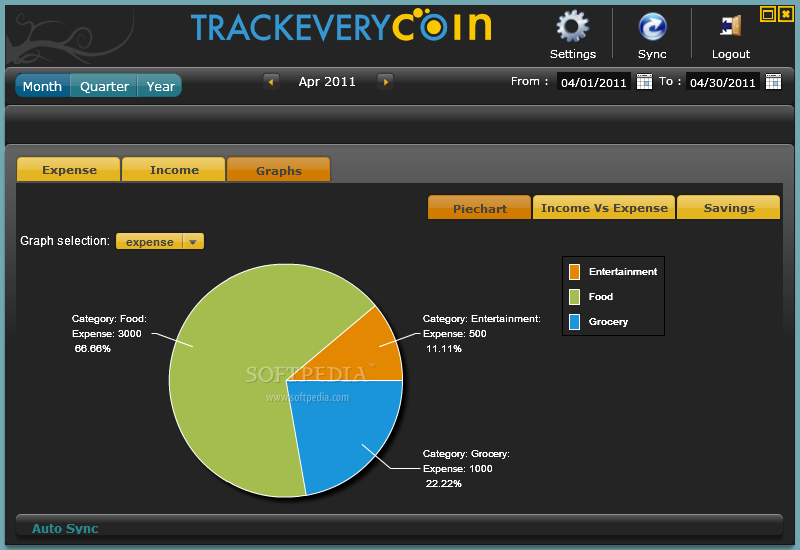Click 'Expense: 1000' value text
This screenshot has height=550, width=800.
458,468
